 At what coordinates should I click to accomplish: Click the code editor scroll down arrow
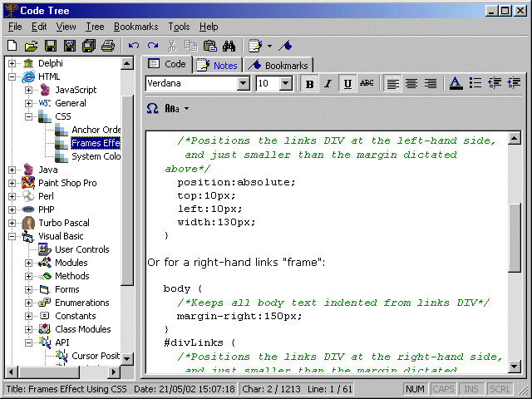pos(515,365)
